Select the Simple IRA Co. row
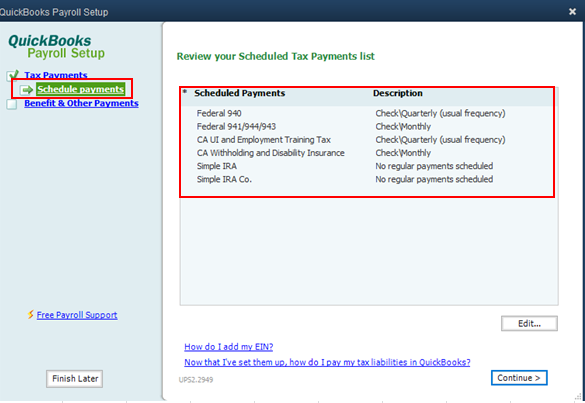Viewport: 585px width, 403px height. [x=367, y=179]
